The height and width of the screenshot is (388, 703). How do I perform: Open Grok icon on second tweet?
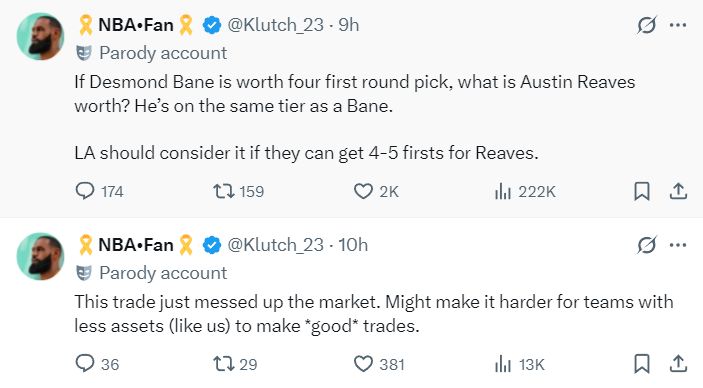click(x=647, y=245)
